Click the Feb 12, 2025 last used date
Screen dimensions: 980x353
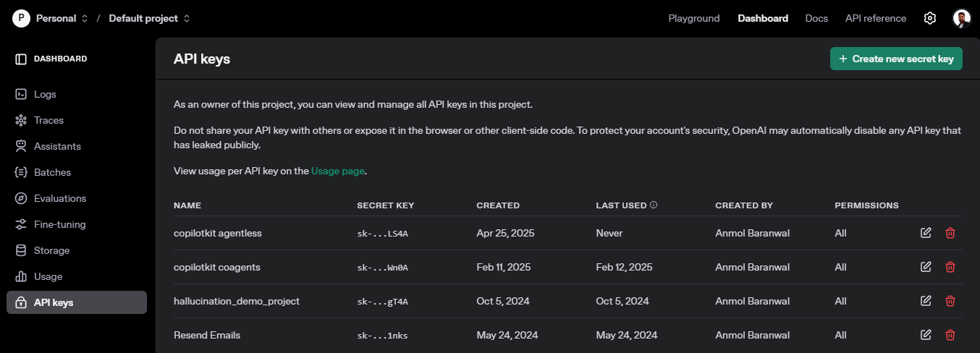(624, 267)
